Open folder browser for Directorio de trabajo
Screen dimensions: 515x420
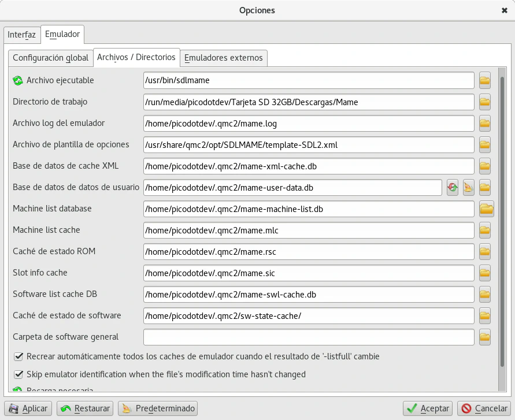484,102
